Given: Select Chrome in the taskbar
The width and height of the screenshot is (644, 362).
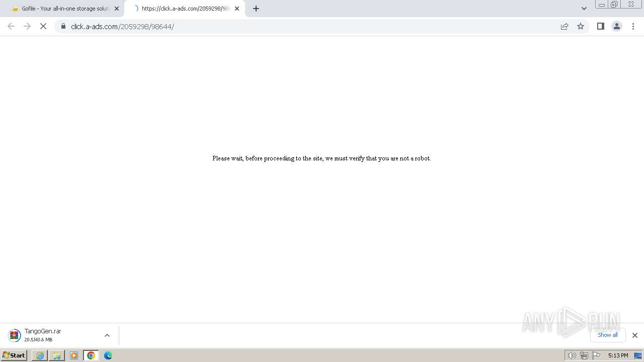Looking at the screenshot, I should (x=91, y=355).
